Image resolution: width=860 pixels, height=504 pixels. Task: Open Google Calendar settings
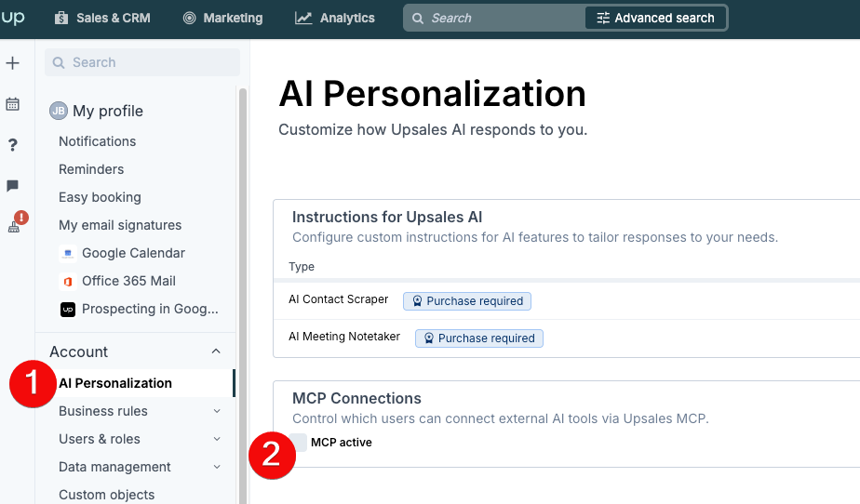click(x=133, y=253)
